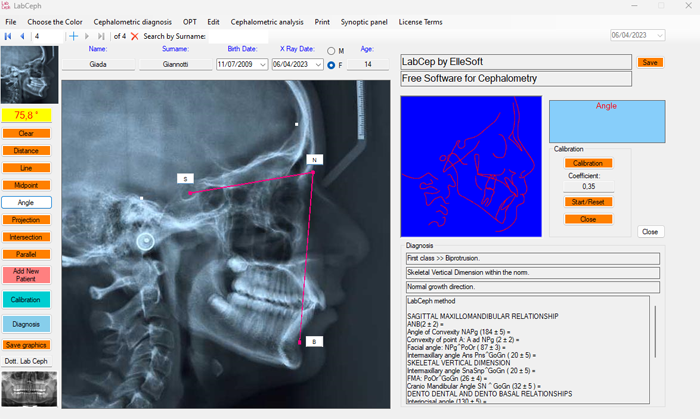Image resolution: width=700 pixels, height=419 pixels.
Task: Select the Female radio button
Action: pyautogui.click(x=331, y=65)
